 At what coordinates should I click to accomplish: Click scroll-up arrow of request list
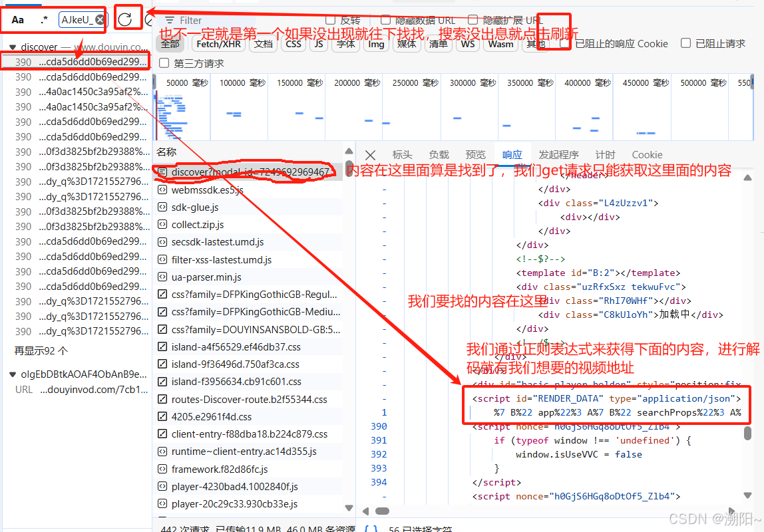coord(349,152)
